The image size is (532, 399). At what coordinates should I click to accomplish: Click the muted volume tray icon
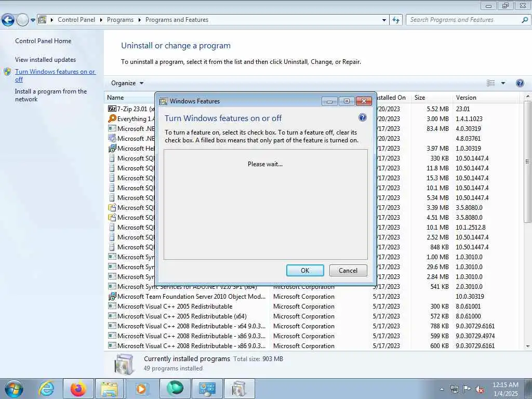[480, 389]
